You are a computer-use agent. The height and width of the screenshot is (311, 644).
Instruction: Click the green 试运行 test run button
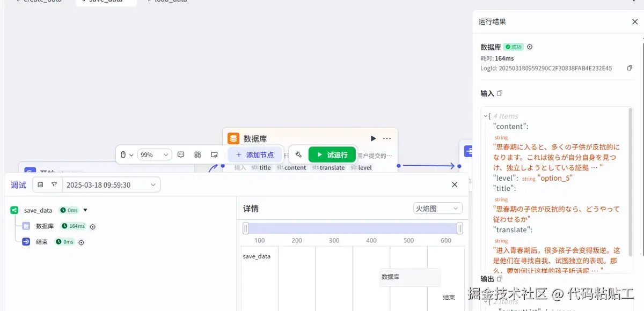tap(332, 154)
